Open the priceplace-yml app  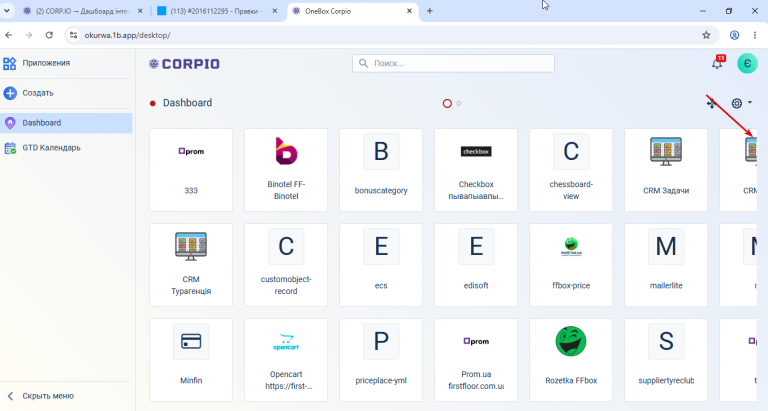click(381, 360)
